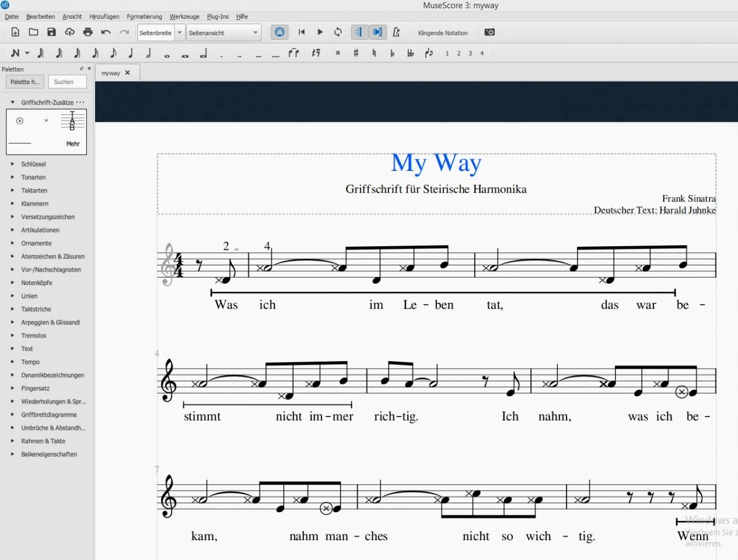
Task: Open the Formatierung menu
Action: click(144, 16)
